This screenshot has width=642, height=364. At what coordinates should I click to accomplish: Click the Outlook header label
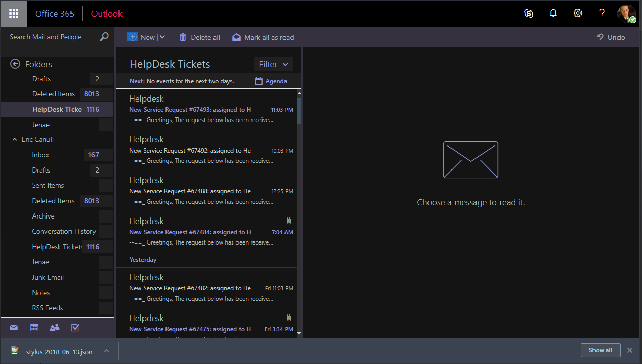106,14
